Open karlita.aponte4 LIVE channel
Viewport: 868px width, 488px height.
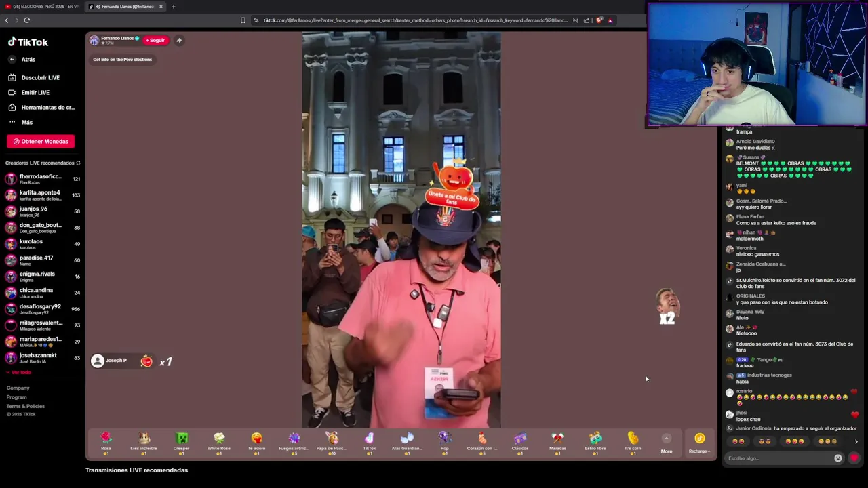[42, 195]
